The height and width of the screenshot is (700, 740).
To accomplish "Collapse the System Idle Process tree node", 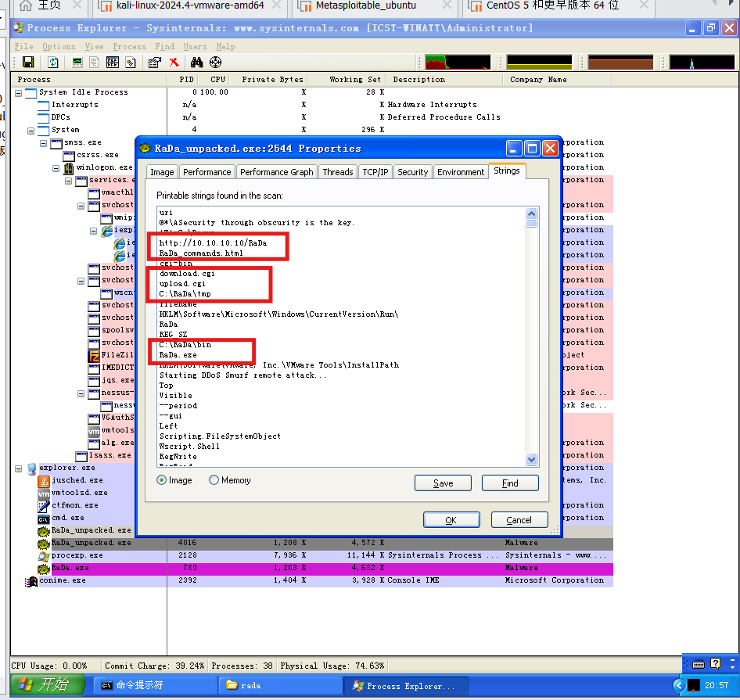I will (19, 93).
